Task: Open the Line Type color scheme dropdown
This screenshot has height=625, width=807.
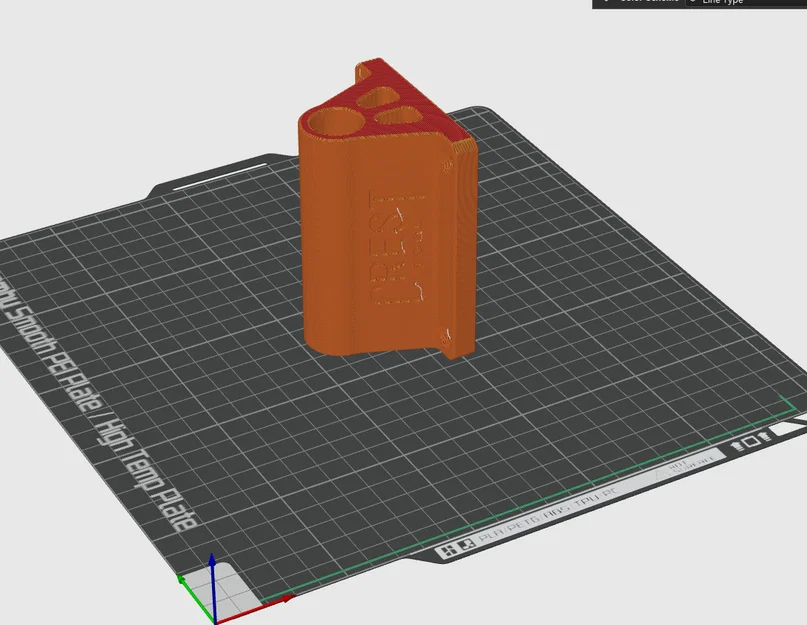Action: tap(747, 2)
